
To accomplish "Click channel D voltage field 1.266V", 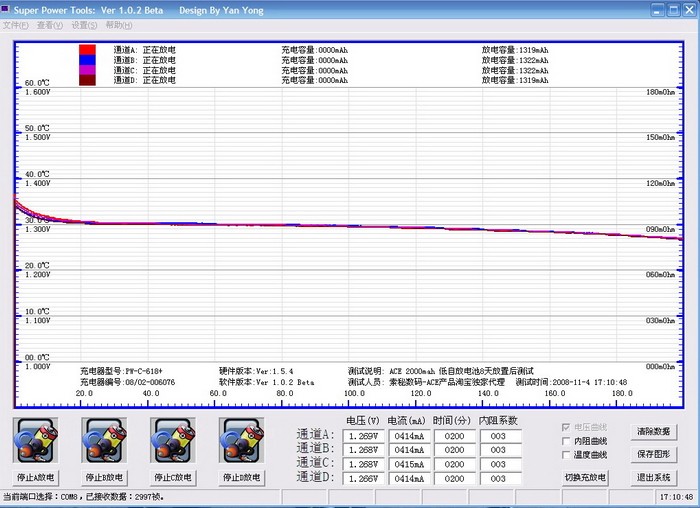I will click(x=363, y=479).
